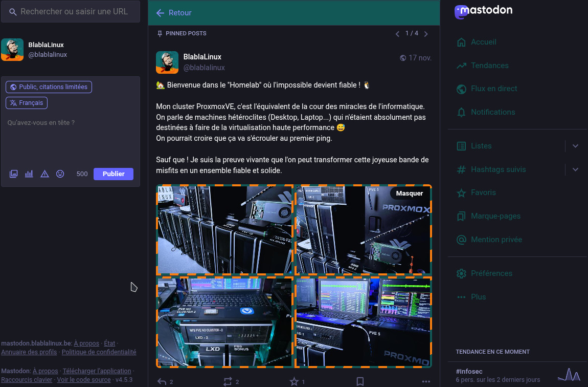Open the emoji picker icon
Screen dimensions: 588x387
60,174
